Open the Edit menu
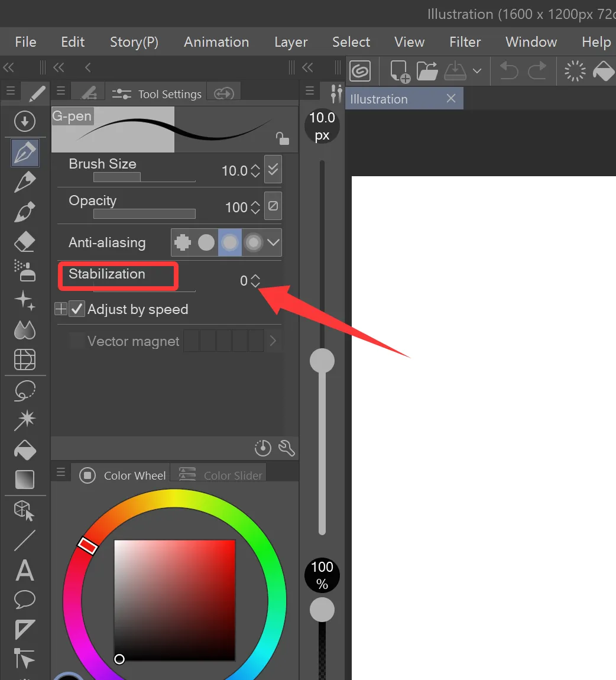 click(x=73, y=42)
